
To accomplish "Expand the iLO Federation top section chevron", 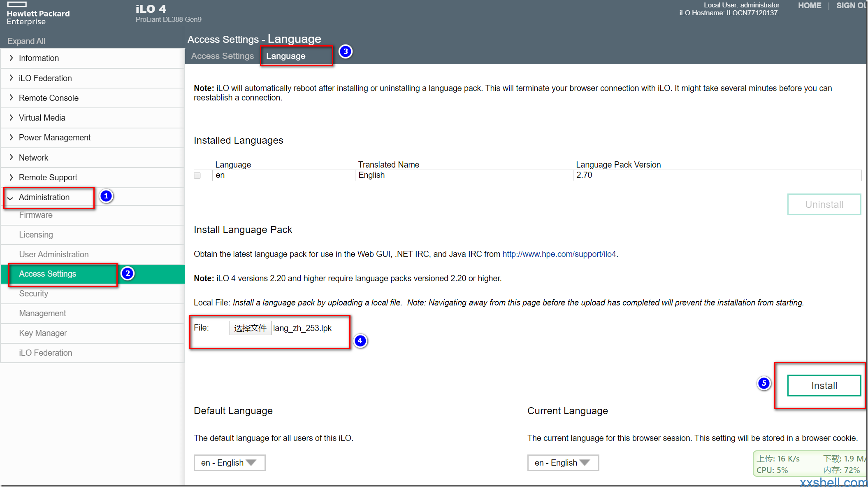I will tap(11, 78).
